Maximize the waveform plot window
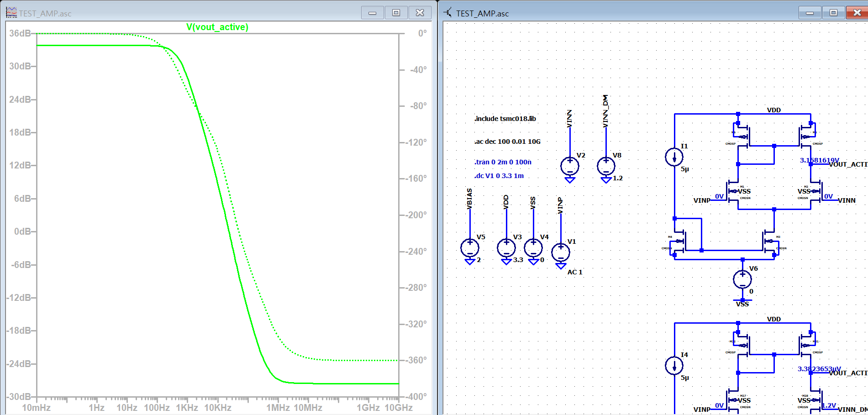Screen dimensions: 868x415 [396, 13]
